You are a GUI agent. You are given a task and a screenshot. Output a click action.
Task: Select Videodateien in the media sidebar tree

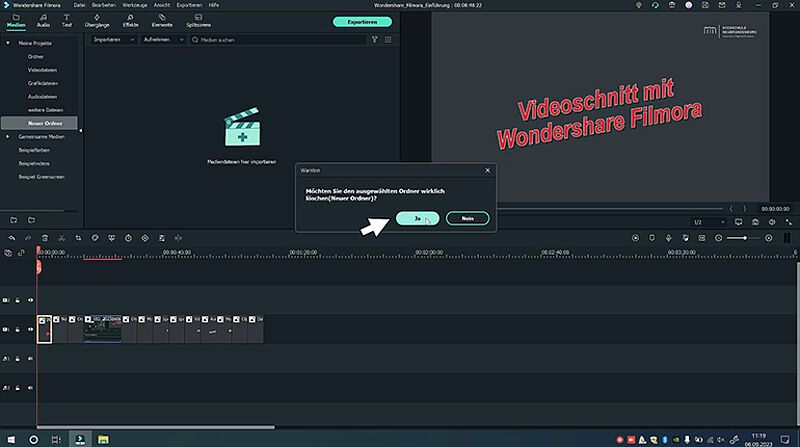42,70
